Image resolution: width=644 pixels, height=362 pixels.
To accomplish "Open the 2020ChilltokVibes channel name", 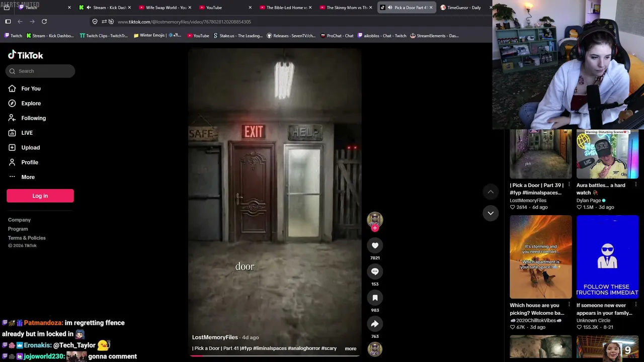I will (x=535, y=320).
